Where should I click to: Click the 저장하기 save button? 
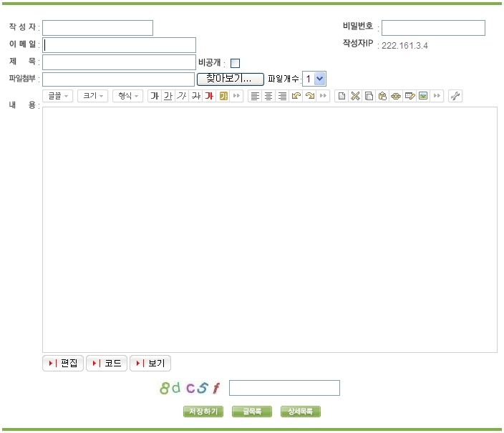(x=203, y=412)
